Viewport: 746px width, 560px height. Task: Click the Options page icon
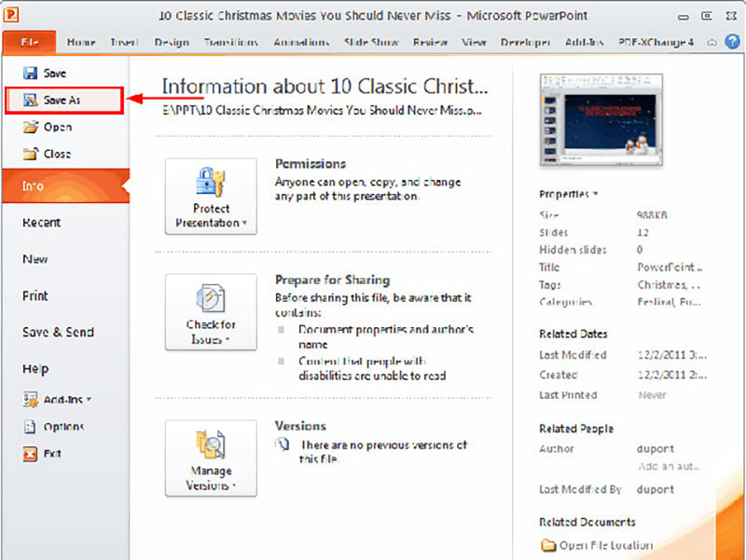[x=30, y=427]
